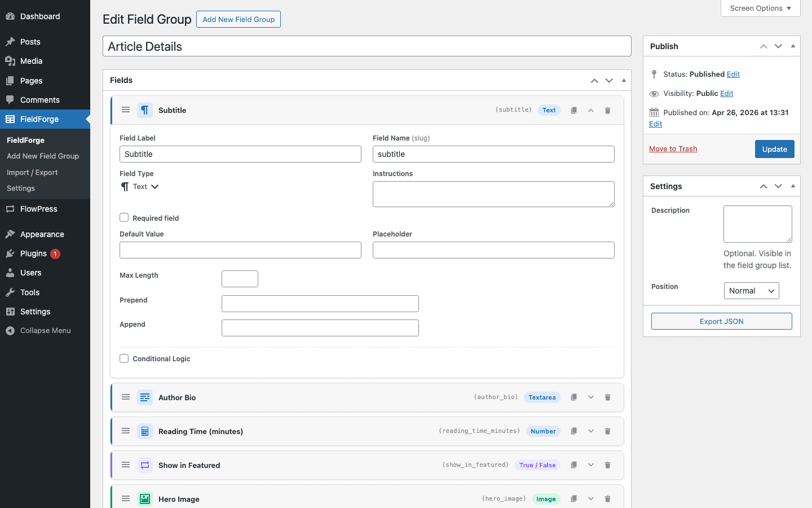Click the Subtitle text type icon
This screenshot has width=812, height=508.
coord(145,110)
